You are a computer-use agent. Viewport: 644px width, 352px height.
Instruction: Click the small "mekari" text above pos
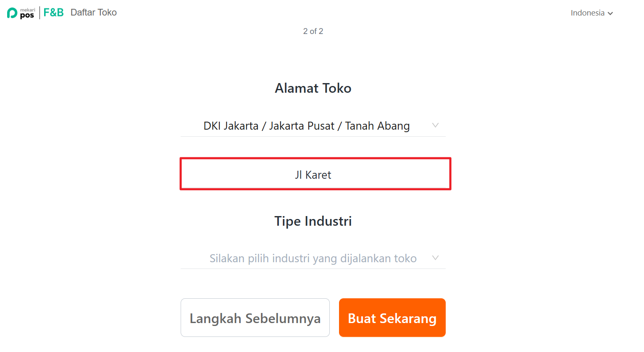click(x=28, y=10)
